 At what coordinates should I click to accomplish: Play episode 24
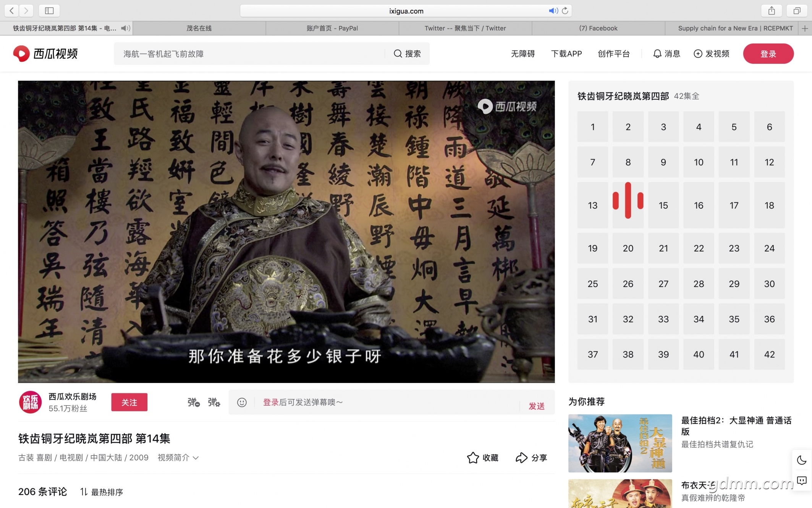pyautogui.click(x=769, y=248)
